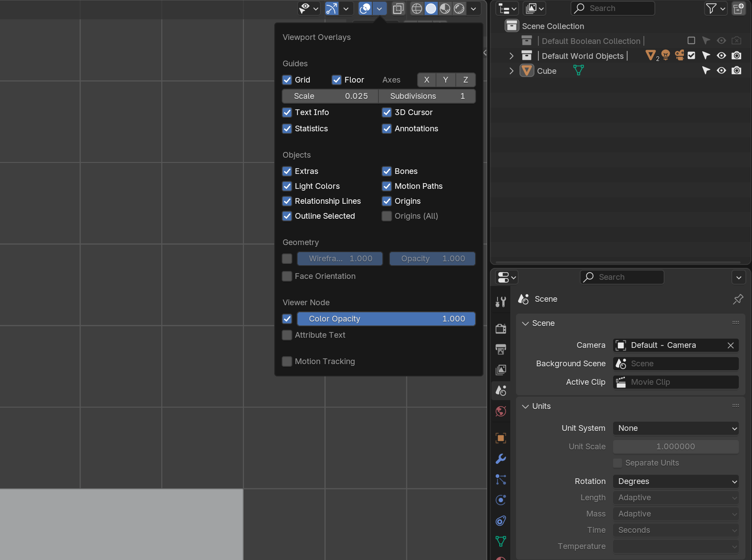Open the Render properties tab
Screen dimensions: 752x560
[501, 329]
